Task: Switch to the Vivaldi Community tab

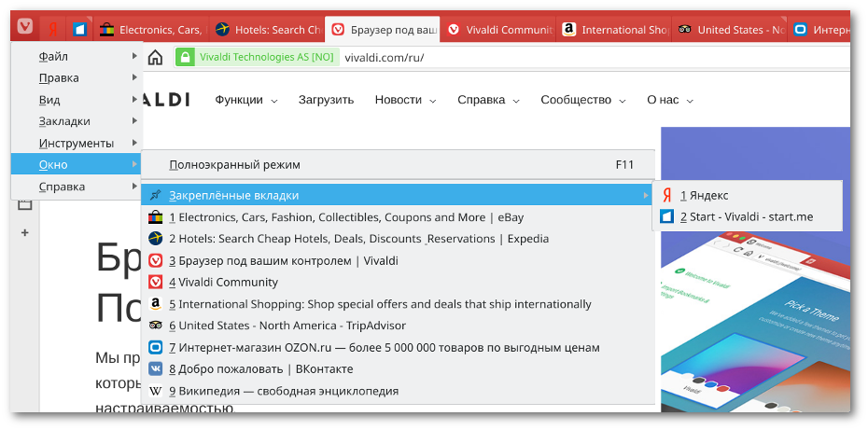Action: pos(497,30)
